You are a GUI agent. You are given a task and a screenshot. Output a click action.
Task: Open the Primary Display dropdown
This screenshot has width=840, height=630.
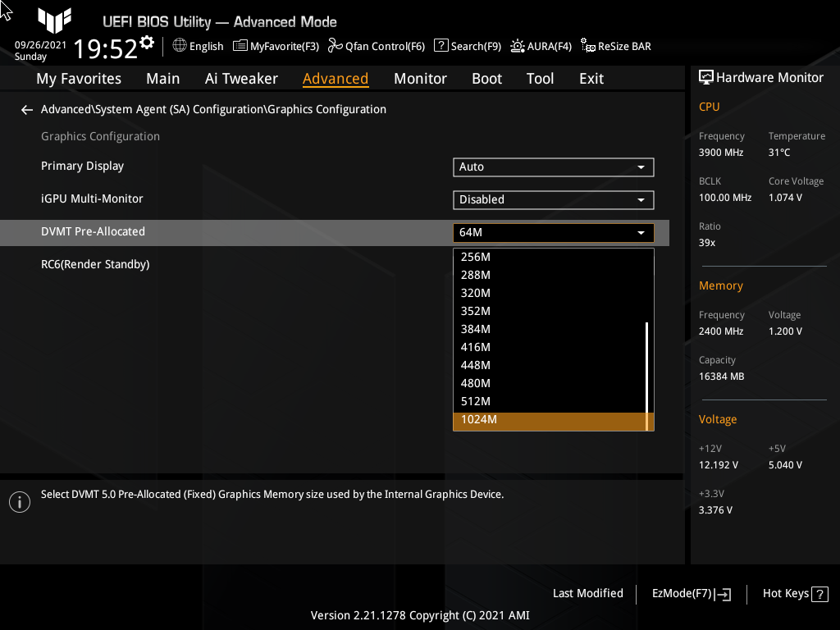click(x=553, y=167)
